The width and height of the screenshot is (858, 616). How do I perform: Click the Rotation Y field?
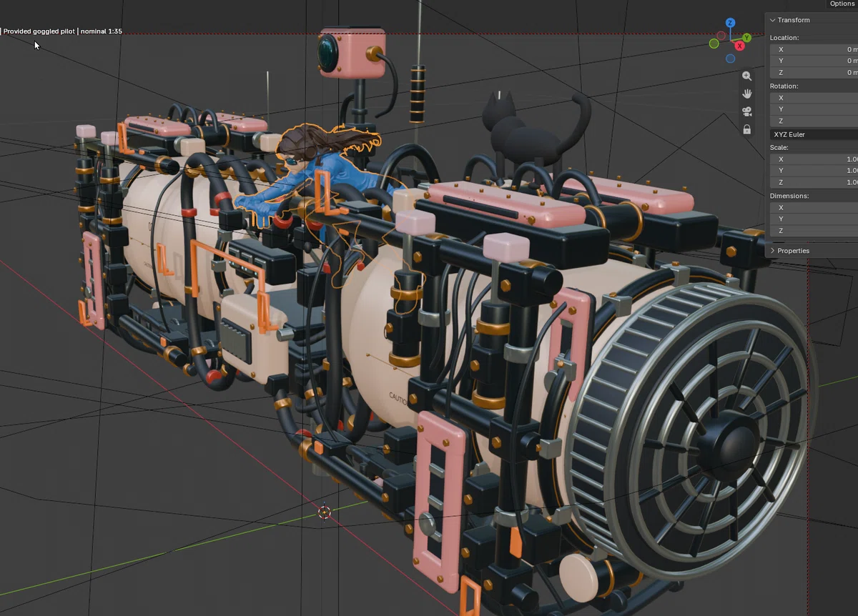(814, 109)
